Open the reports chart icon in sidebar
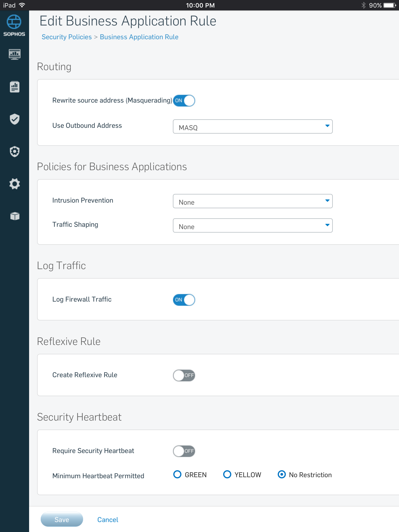The height and width of the screenshot is (532, 399). pos(15,87)
